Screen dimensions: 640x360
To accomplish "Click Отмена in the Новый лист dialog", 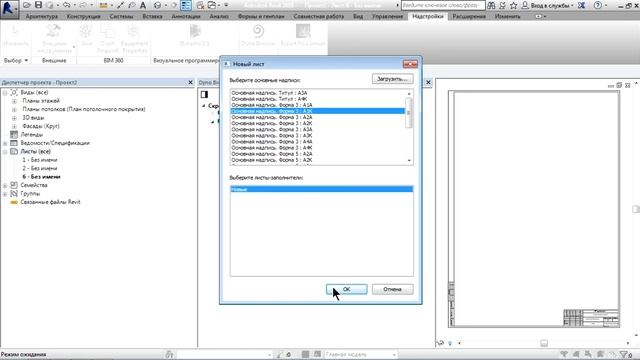I will coord(392,289).
